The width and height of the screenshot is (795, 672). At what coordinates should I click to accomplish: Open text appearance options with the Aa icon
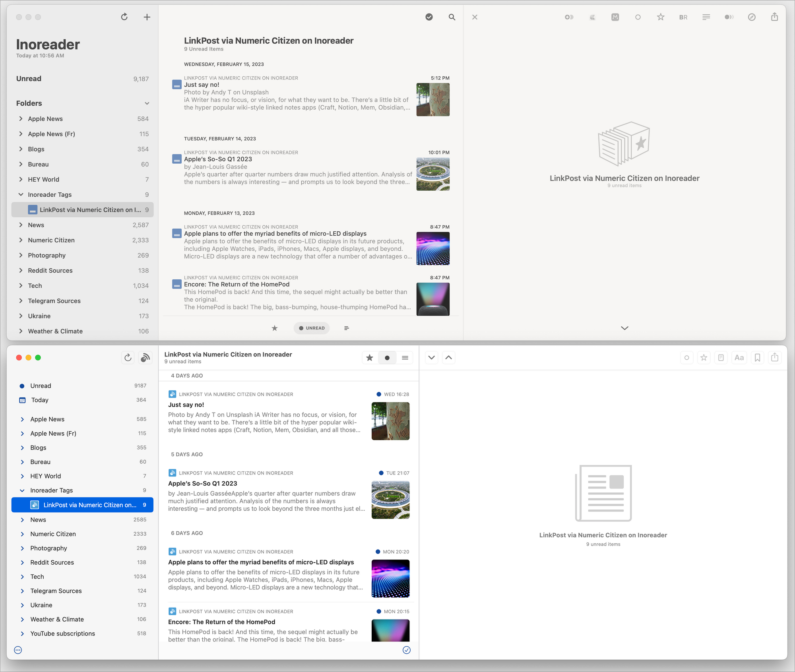click(739, 357)
